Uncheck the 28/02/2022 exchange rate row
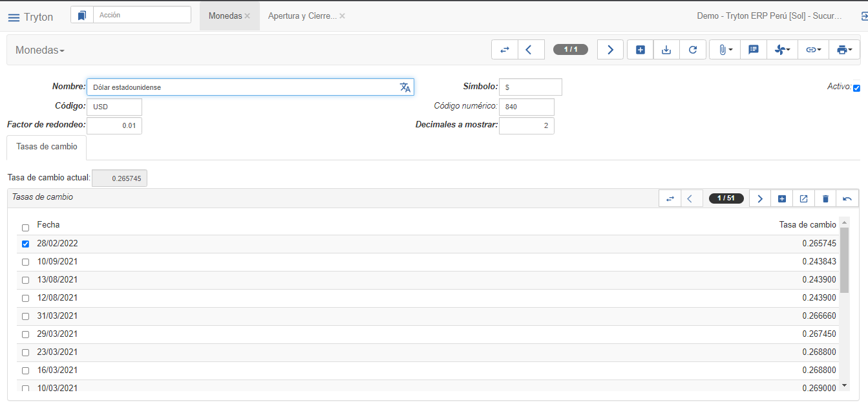Viewport: 868px width, 417px height. (25, 244)
